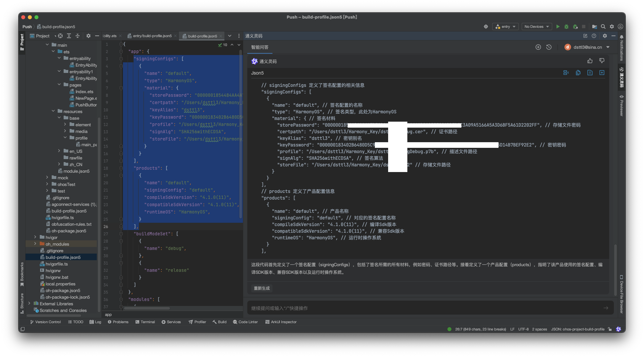Open the Problems tool window tab
Screen dimensions: 644x357
click(x=118, y=322)
